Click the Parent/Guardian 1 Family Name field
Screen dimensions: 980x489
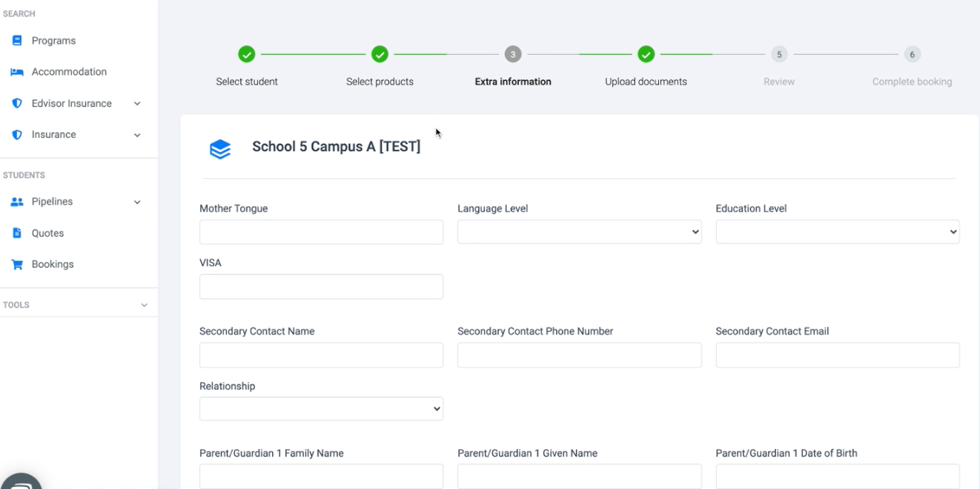click(x=321, y=476)
